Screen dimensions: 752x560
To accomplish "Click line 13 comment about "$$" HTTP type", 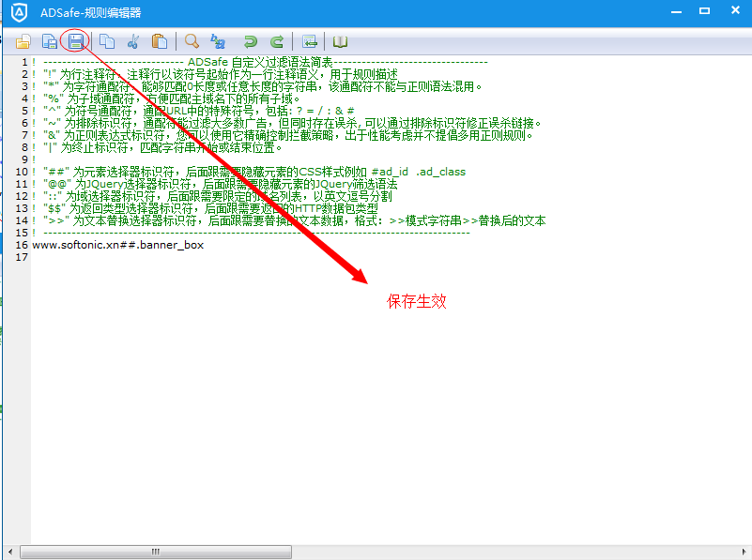I will 206,208.
